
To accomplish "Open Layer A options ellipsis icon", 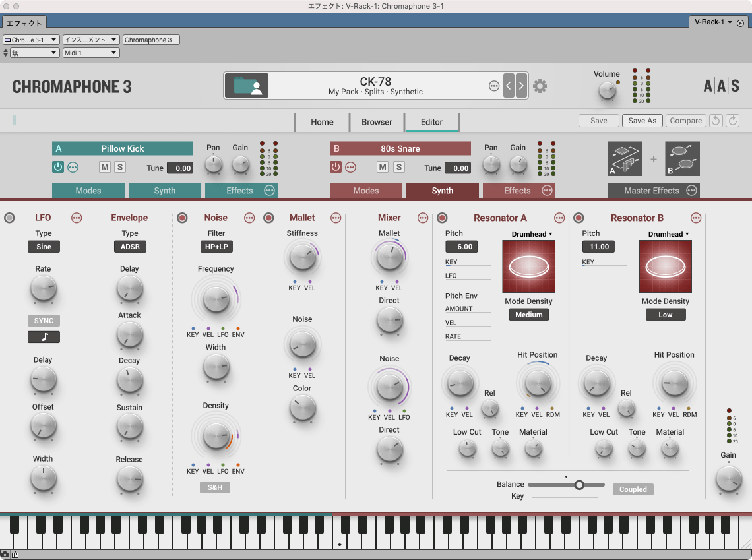I will click(x=73, y=168).
